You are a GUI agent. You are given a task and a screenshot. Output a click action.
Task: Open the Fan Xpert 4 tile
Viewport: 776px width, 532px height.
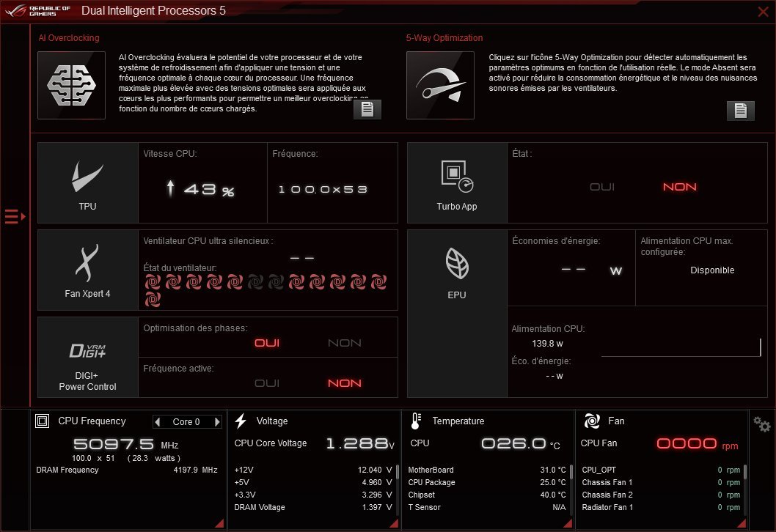[87, 270]
